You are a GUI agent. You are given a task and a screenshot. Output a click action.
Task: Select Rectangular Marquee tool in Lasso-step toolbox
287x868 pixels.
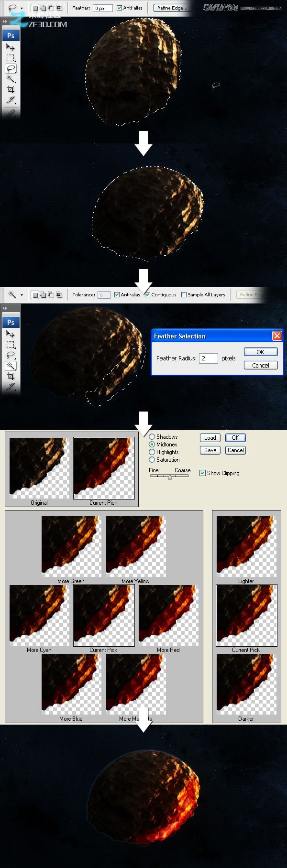point(11,58)
